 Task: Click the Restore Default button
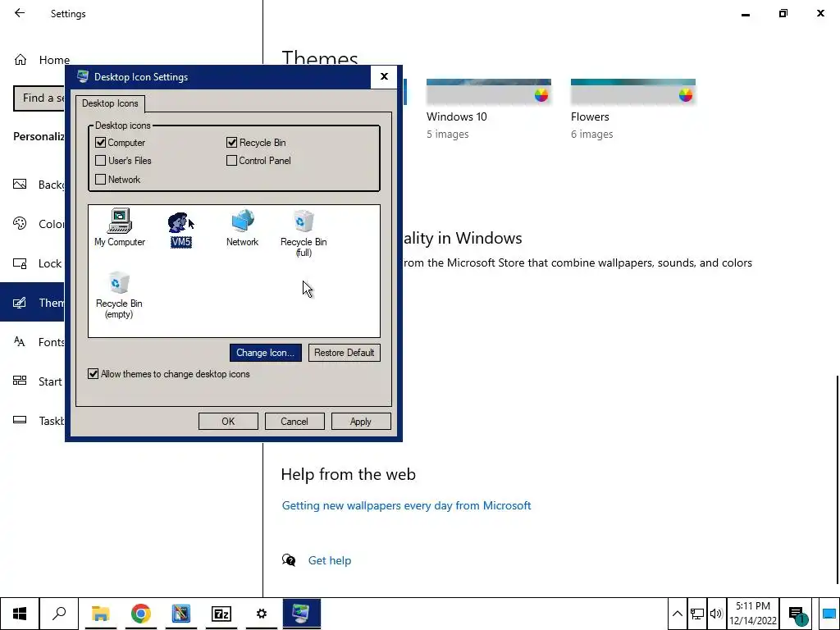pyautogui.click(x=344, y=353)
